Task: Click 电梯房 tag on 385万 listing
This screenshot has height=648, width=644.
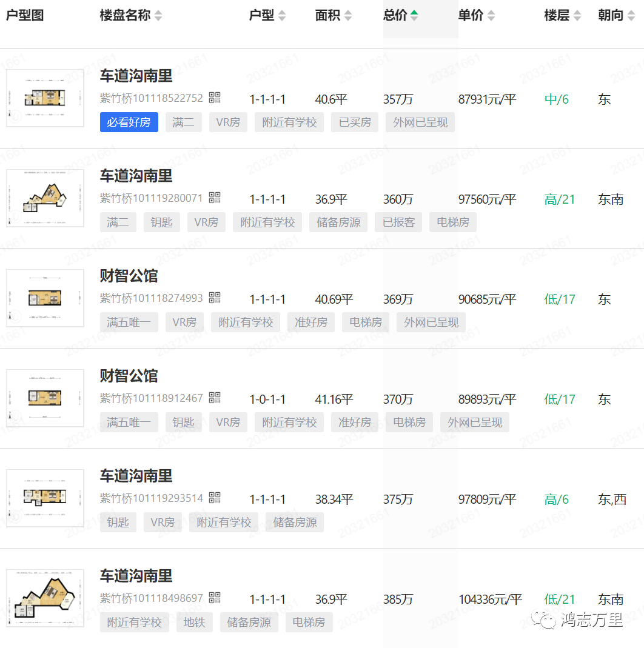Action: pyautogui.click(x=309, y=623)
